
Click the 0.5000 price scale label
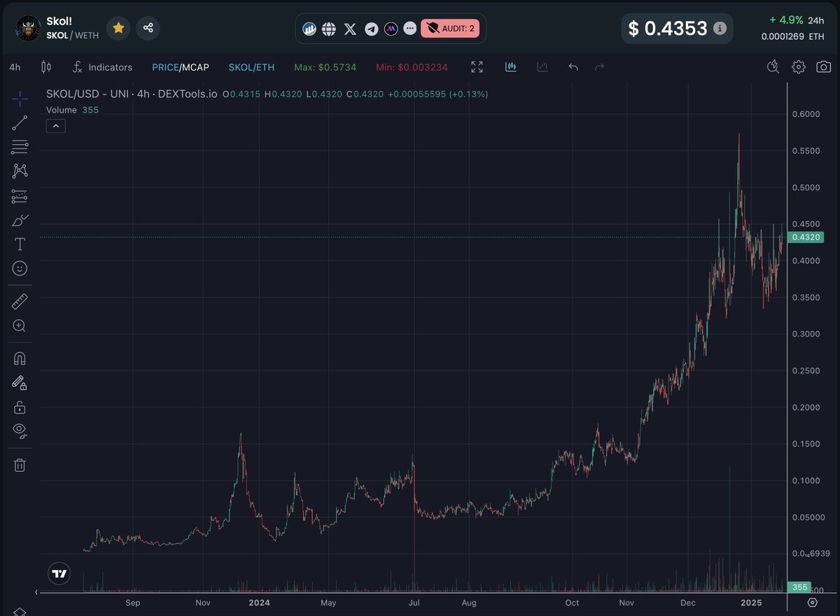805,187
